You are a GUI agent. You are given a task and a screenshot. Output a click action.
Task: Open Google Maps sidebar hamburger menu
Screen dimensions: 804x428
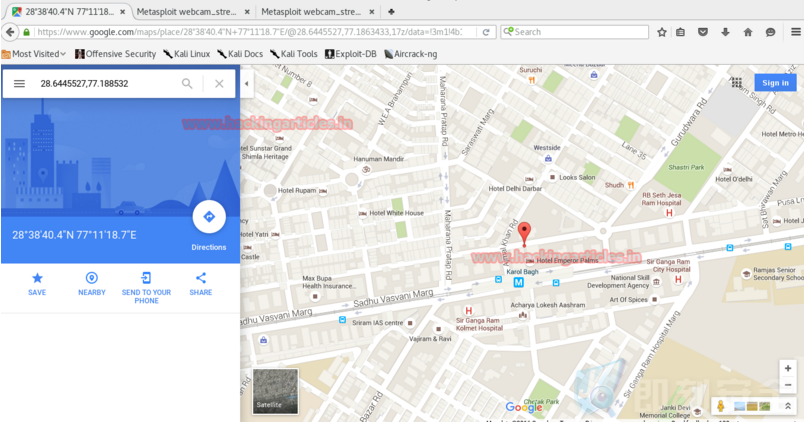[19, 83]
